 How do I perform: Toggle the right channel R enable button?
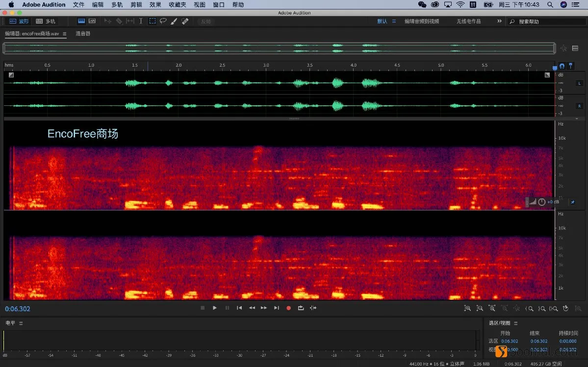579,106
